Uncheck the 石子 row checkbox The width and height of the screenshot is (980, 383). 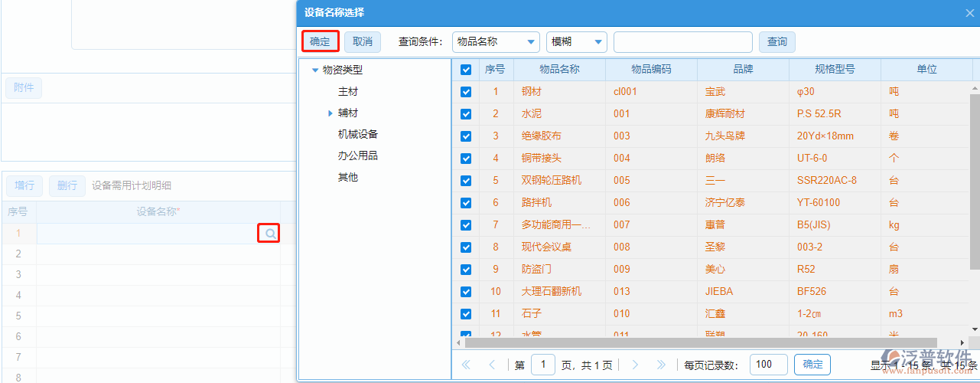point(466,314)
